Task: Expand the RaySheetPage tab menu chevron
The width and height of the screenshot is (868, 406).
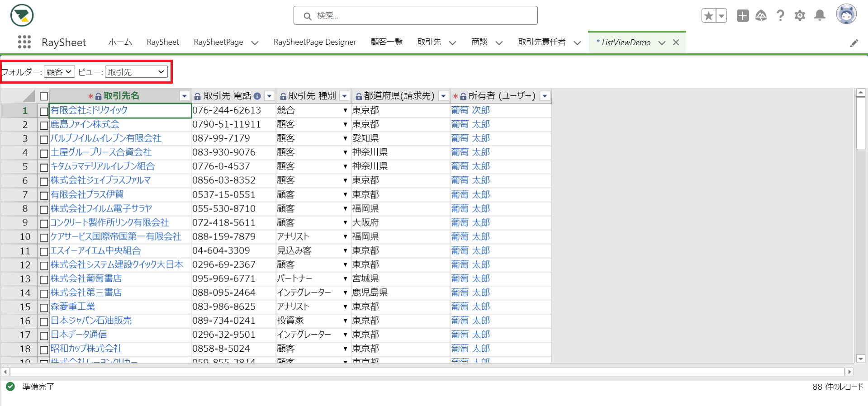Action: [255, 43]
